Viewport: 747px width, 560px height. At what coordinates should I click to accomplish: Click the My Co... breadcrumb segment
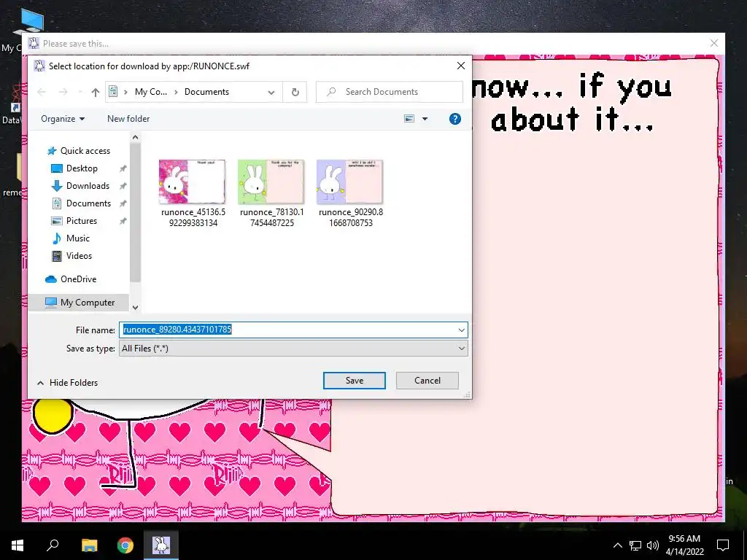(x=150, y=92)
